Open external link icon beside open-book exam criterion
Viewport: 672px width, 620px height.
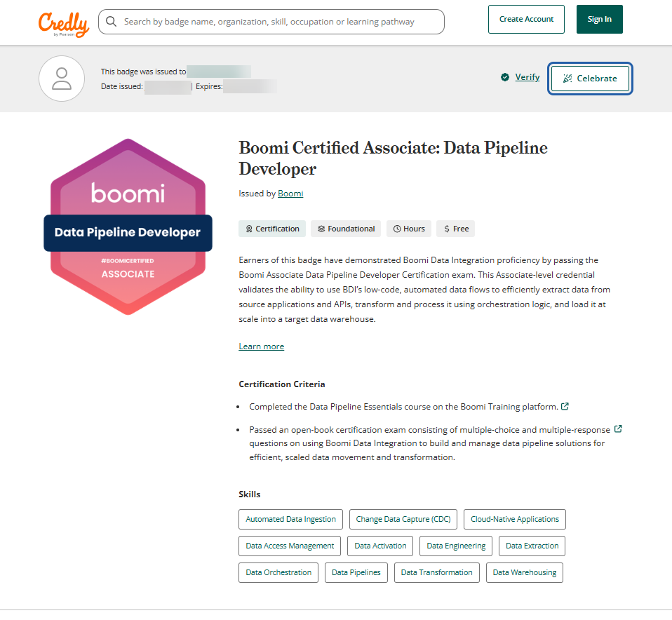point(618,429)
